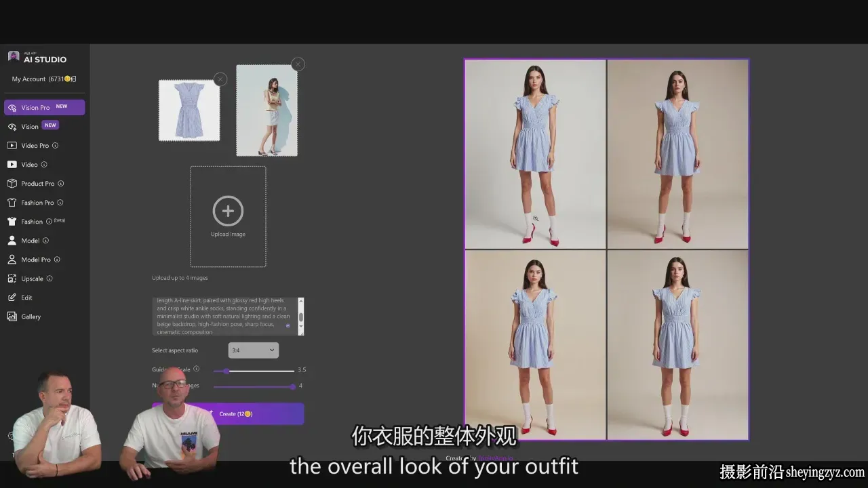Select the Video sidebar item
Viewport: 868px width, 488px height.
(x=29, y=164)
